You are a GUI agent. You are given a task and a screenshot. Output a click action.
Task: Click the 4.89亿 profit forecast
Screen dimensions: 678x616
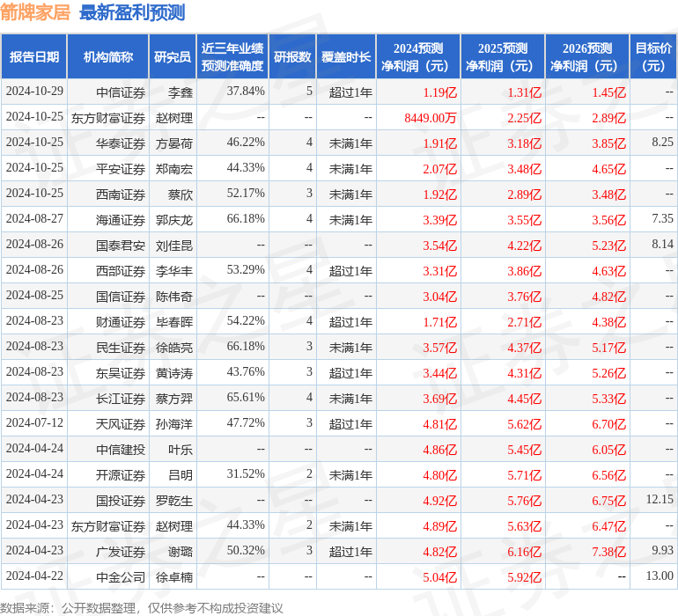point(439,525)
